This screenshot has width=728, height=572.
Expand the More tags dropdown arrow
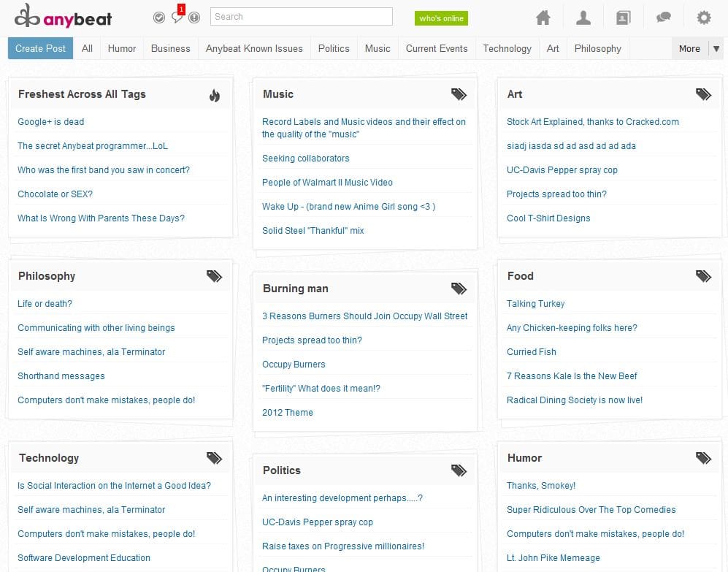click(x=716, y=49)
